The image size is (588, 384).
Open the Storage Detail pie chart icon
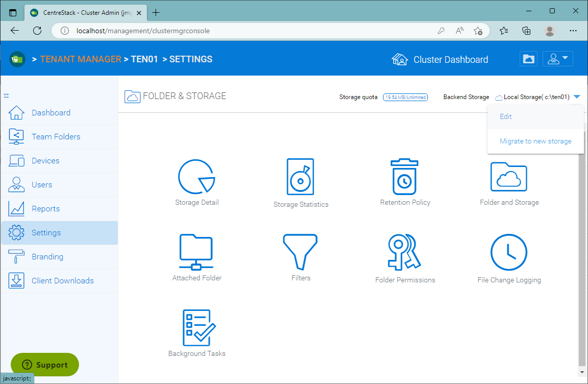pos(196,177)
